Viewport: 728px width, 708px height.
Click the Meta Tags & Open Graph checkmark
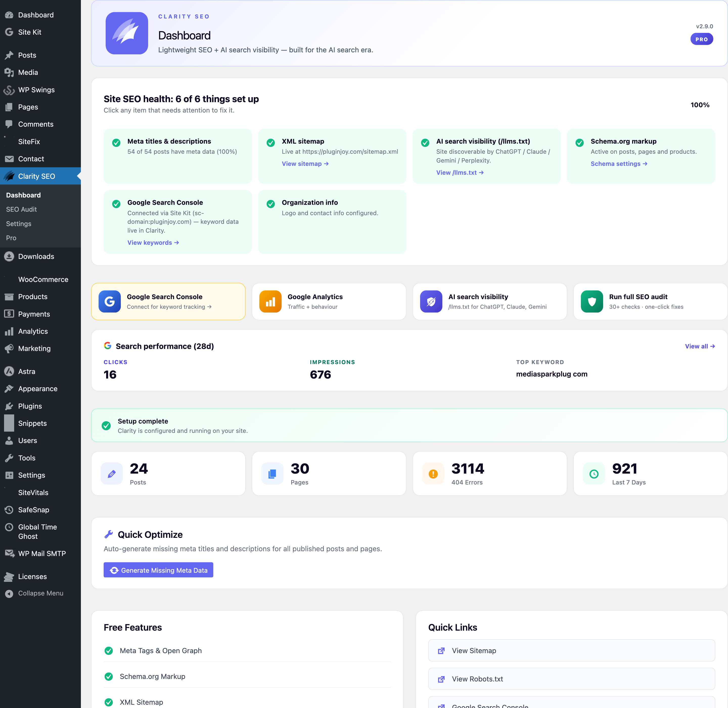tap(108, 651)
